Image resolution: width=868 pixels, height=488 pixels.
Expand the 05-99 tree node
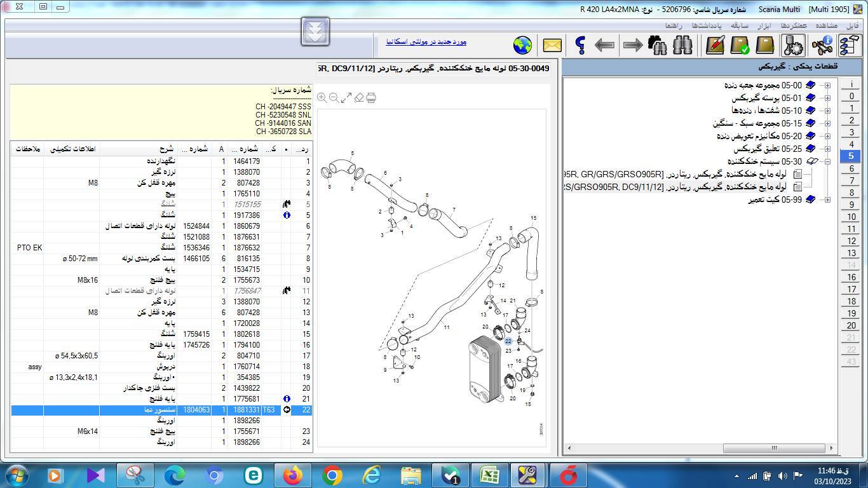[827, 200]
